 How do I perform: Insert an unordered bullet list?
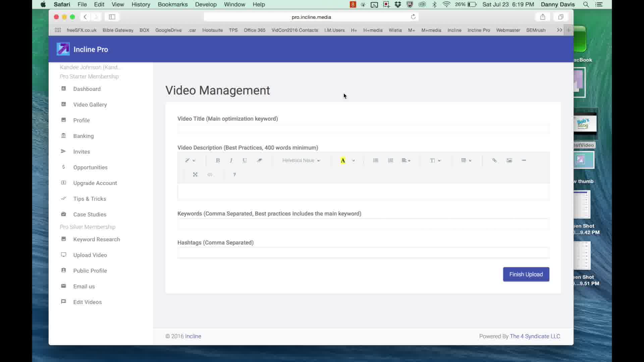click(376, 161)
